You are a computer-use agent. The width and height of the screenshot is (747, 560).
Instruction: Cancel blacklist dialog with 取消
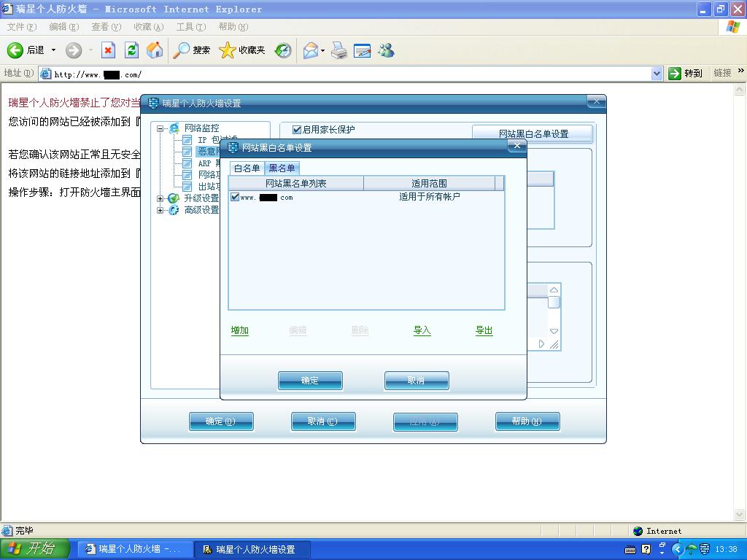tap(417, 381)
